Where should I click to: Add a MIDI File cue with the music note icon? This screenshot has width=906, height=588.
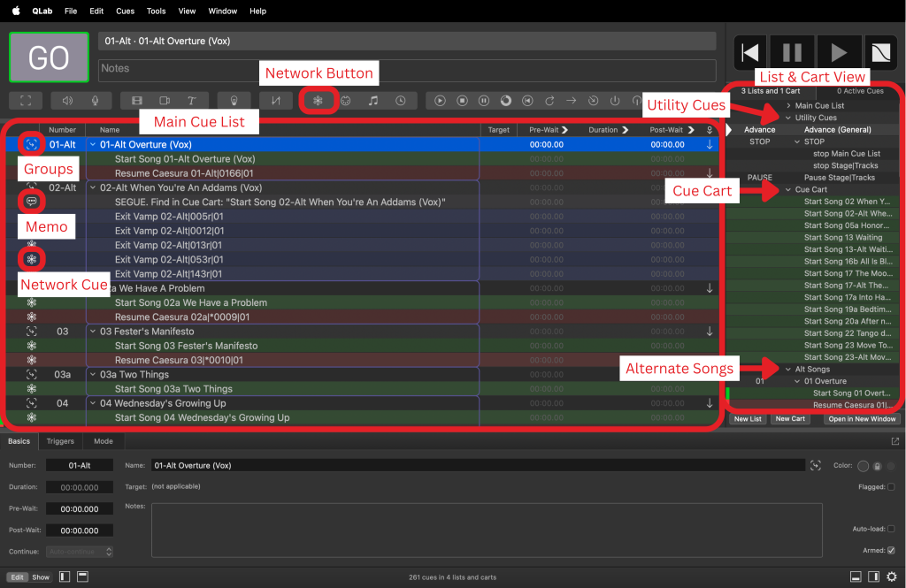click(373, 101)
